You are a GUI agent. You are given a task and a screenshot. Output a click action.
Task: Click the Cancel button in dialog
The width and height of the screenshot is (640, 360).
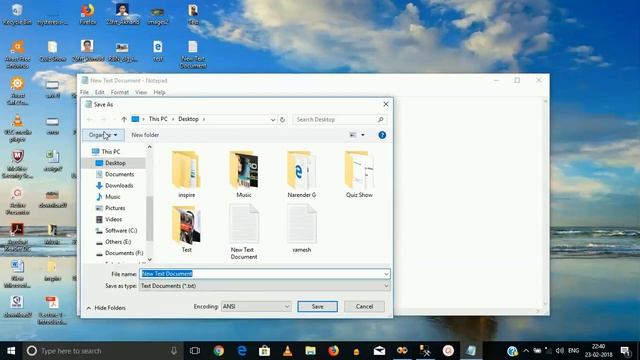364,307
